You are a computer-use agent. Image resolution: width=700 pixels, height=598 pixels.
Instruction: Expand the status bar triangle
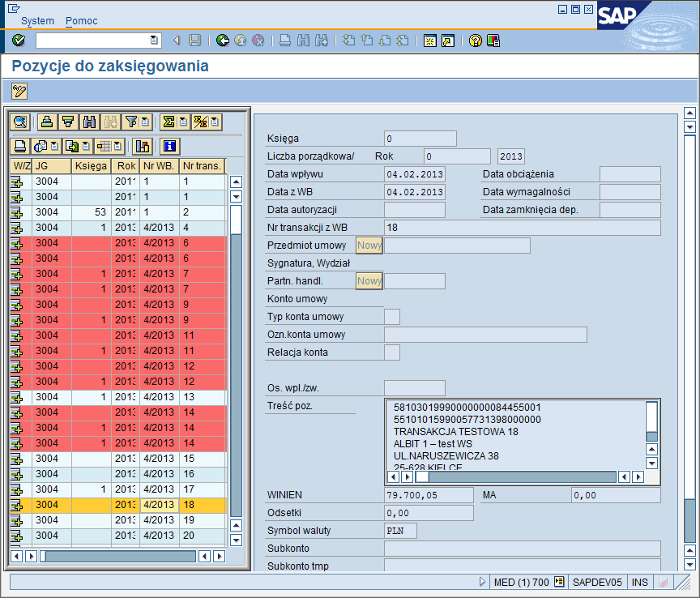(482, 582)
